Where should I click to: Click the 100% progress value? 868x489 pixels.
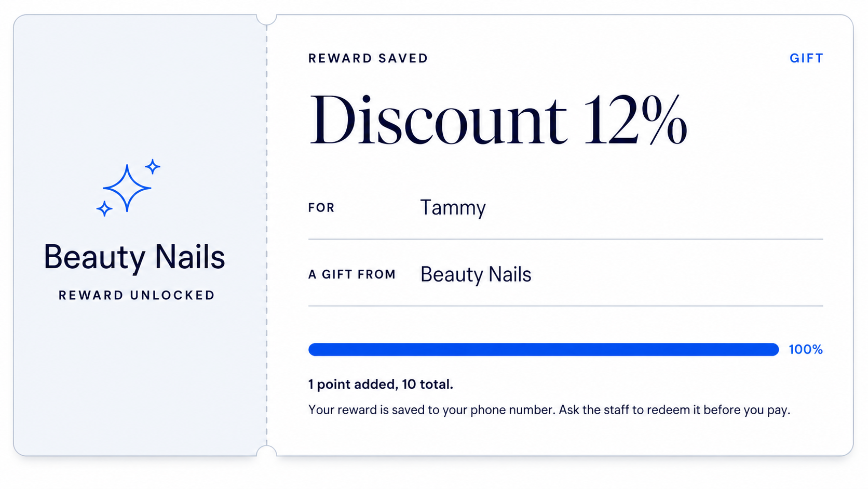click(806, 349)
